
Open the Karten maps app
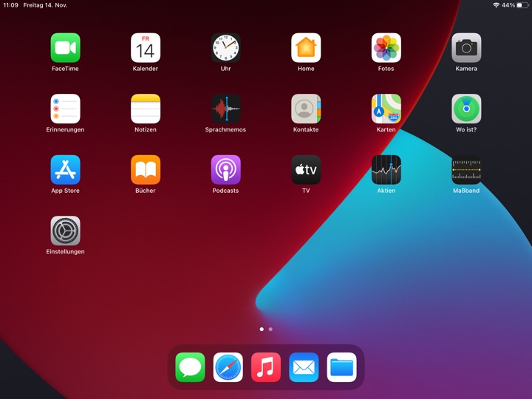point(386,109)
